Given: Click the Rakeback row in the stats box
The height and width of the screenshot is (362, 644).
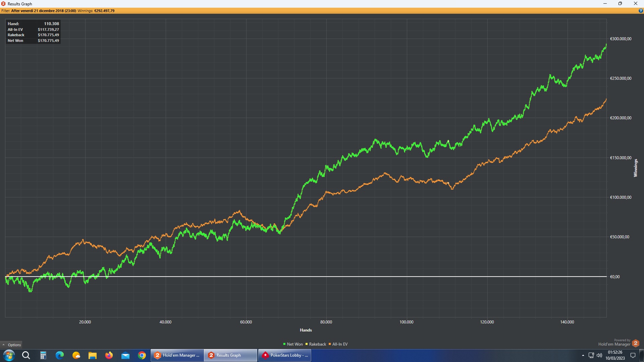Looking at the screenshot, I should [x=33, y=35].
